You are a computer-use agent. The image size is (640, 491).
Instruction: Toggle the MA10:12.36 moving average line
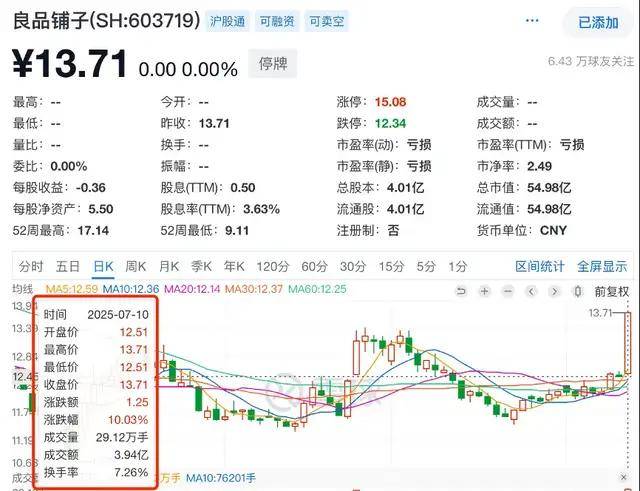click(131, 289)
